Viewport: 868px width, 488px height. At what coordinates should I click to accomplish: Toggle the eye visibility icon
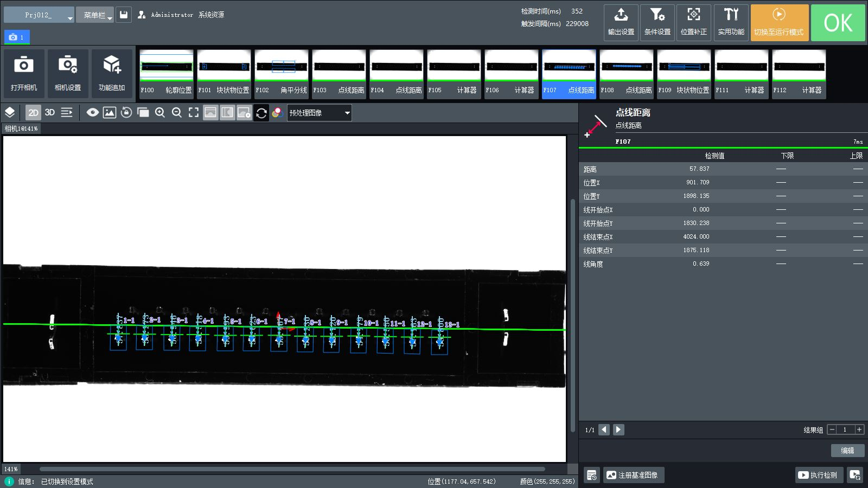[93, 112]
